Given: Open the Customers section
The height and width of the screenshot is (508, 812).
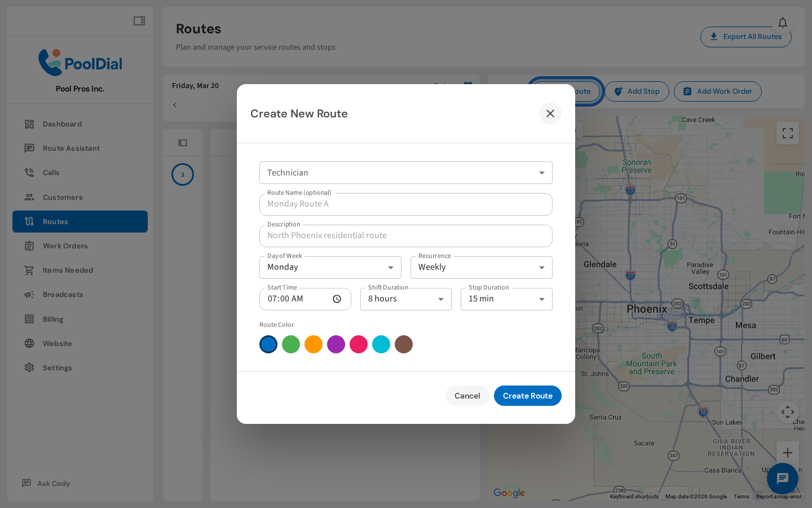Looking at the screenshot, I should [63, 197].
